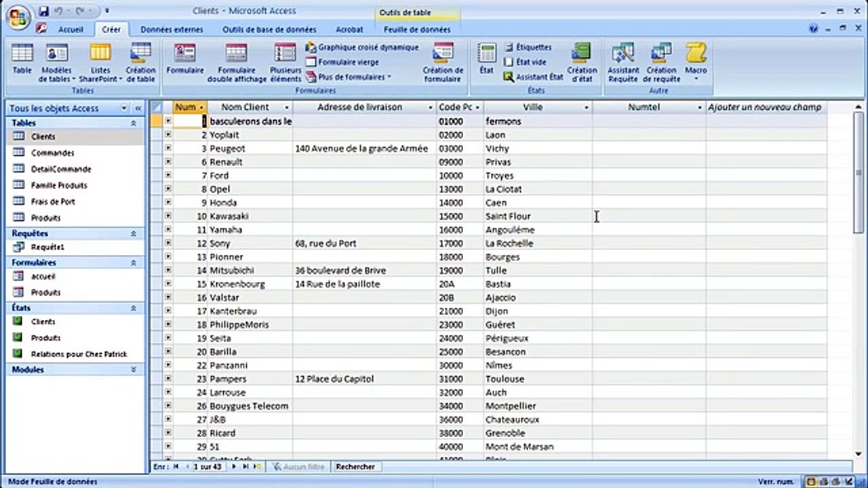Viewport: 868px width, 488px height.
Task: Open Numtel column dropdown arrow
Action: (x=700, y=107)
